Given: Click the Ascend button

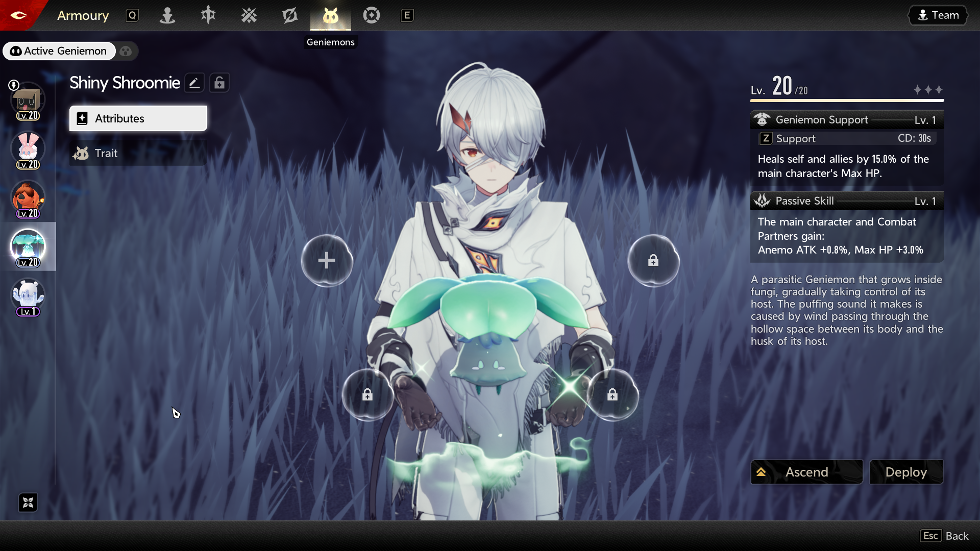Looking at the screenshot, I should [x=806, y=472].
